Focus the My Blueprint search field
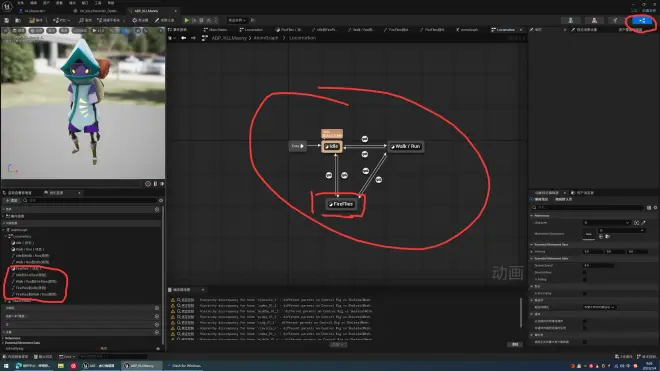 90,200
